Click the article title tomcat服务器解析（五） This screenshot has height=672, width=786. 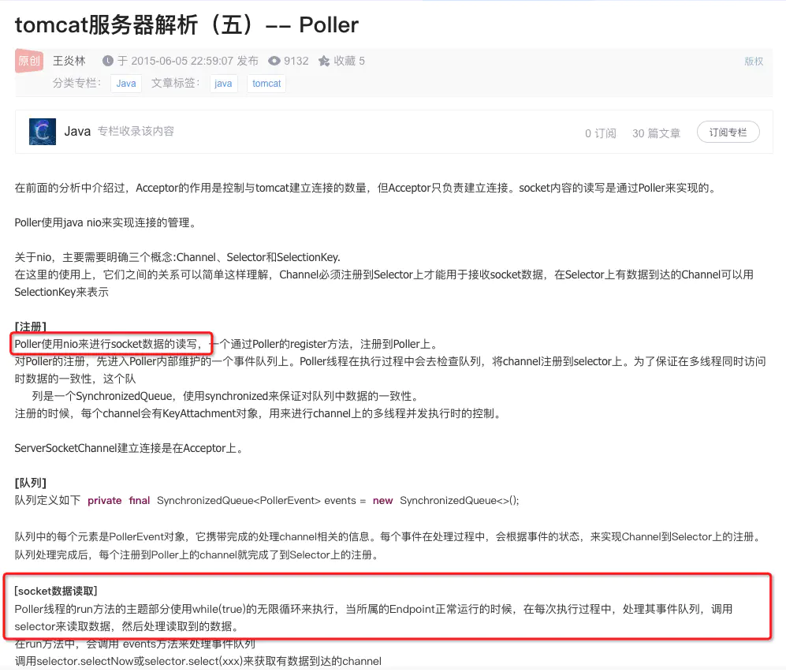187,25
